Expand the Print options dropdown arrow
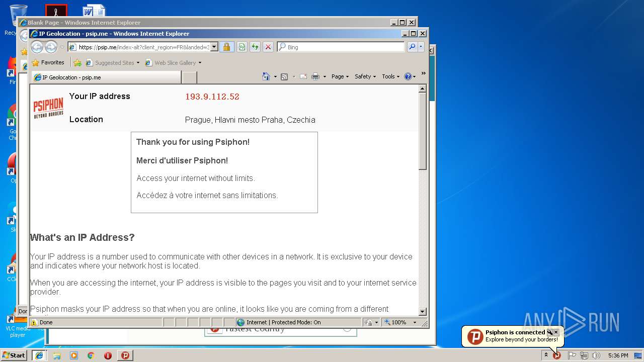 click(325, 77)
